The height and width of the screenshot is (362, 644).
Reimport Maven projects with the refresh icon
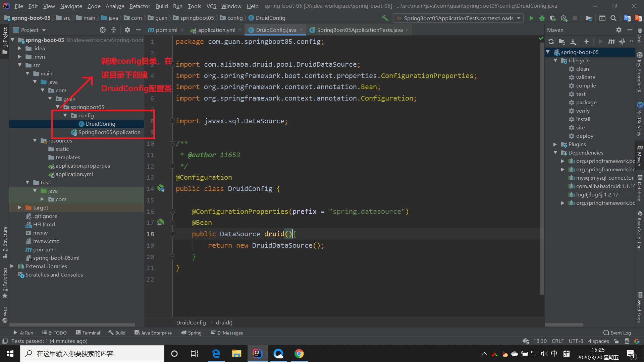click(x=551, y=42)
